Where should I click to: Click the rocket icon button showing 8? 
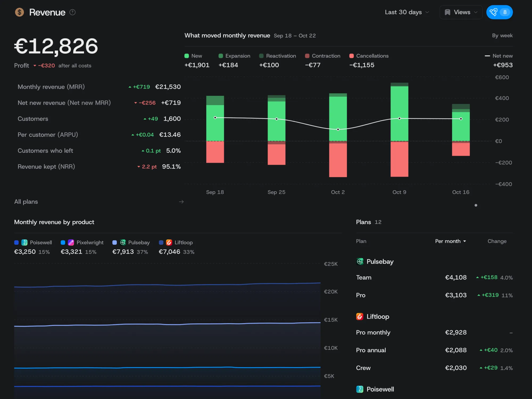(499, 12)
